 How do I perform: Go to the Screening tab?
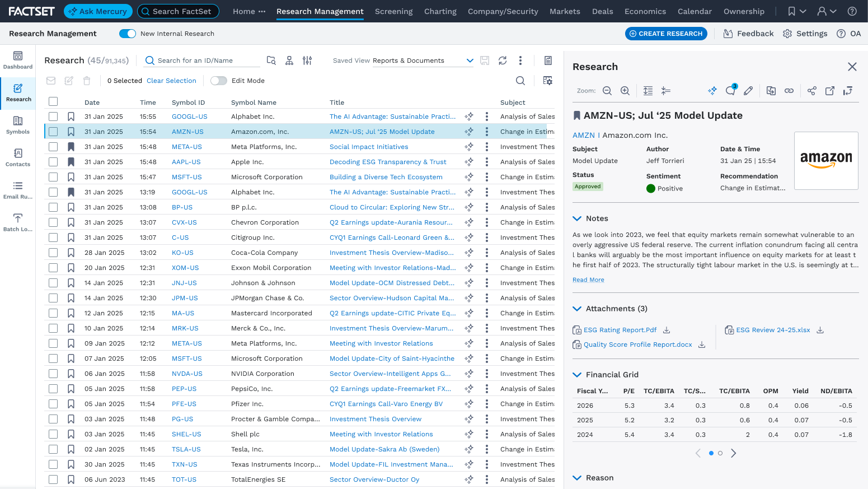pos(393,11)
